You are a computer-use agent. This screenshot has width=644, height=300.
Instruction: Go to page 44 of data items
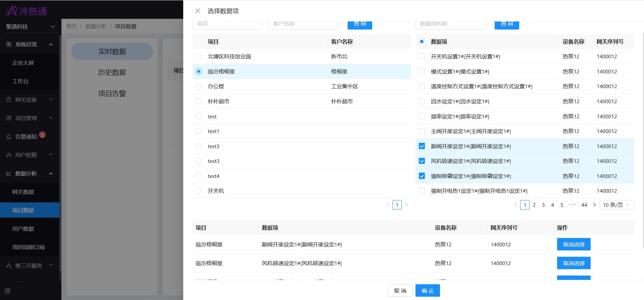pyautogui.click(x=584, y=205)
